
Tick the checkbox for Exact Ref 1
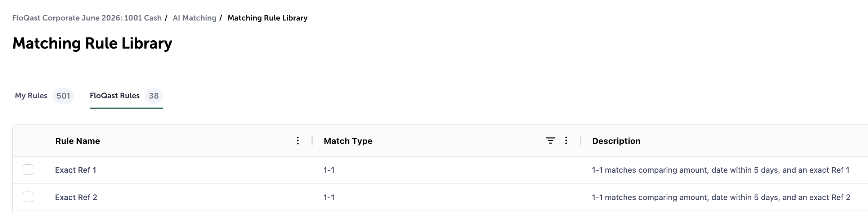click(x=28, y=169)
